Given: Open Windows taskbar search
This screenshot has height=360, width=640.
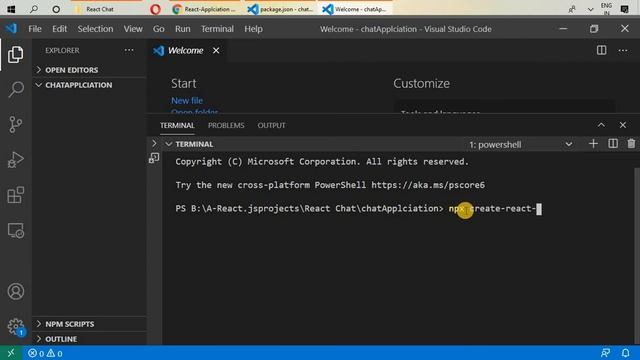Looking at the screenshot, I should tap(34, 9).
